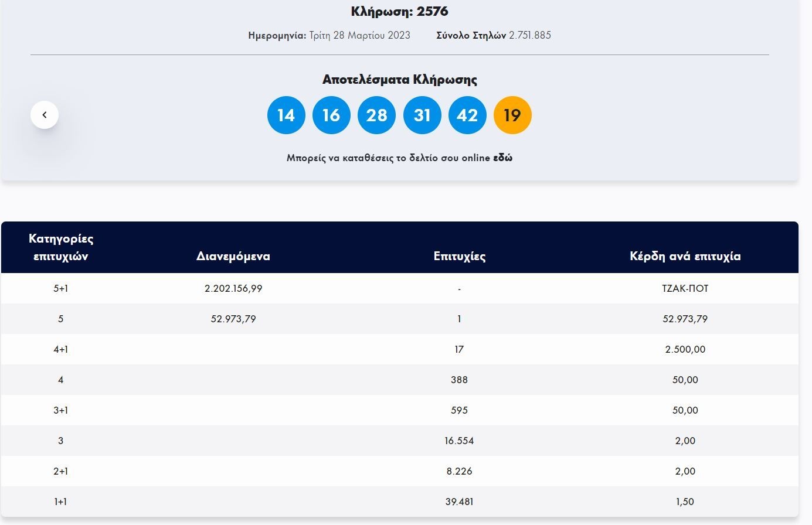Click the yellow Joker ball 19
Screen dimensions: 812x525
(512, 115)
